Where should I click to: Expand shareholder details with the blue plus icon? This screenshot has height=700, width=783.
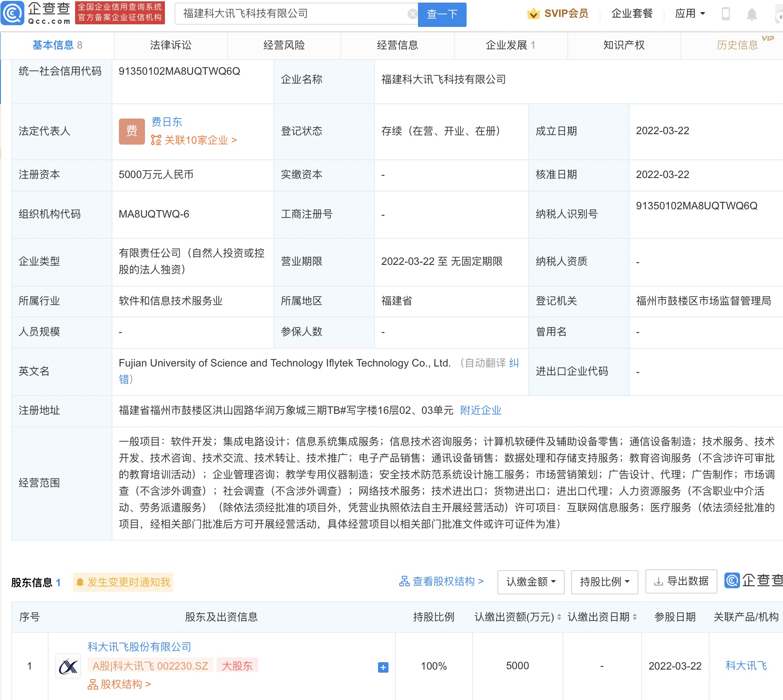tap(383, 667)
